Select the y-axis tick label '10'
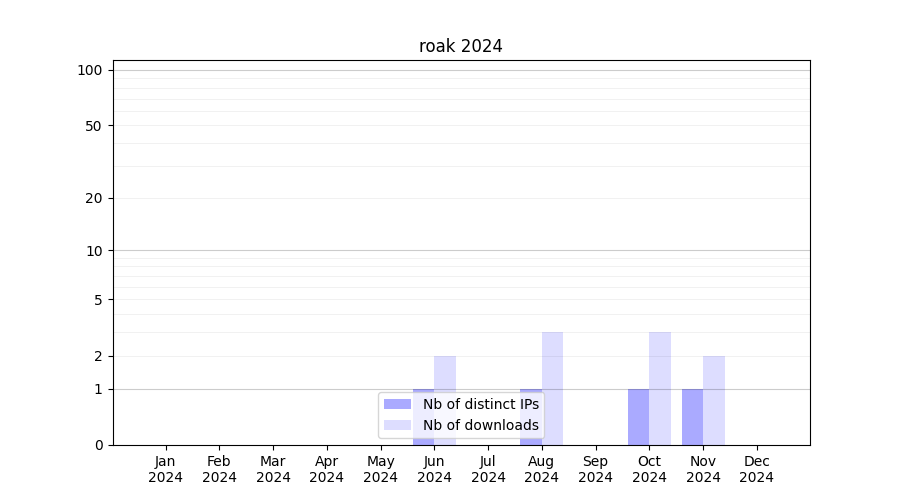The height and width of the screenshot is (500, 900). pos(93,251)
